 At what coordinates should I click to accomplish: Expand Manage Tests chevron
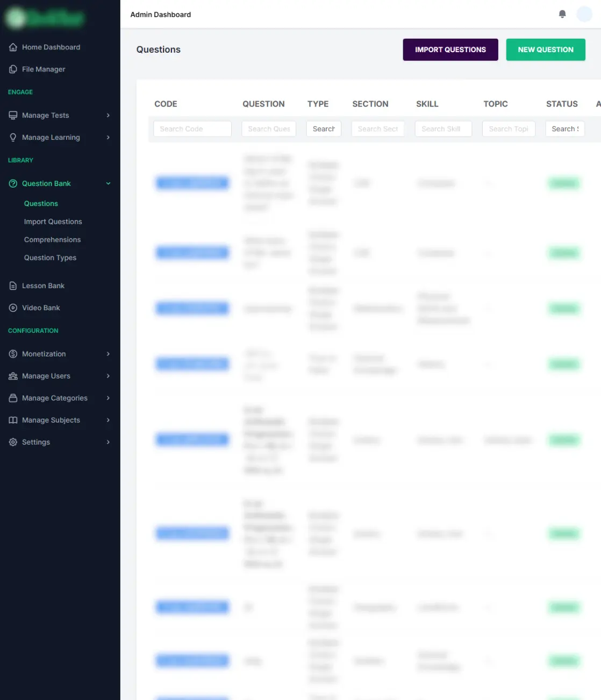pos(108,116)
